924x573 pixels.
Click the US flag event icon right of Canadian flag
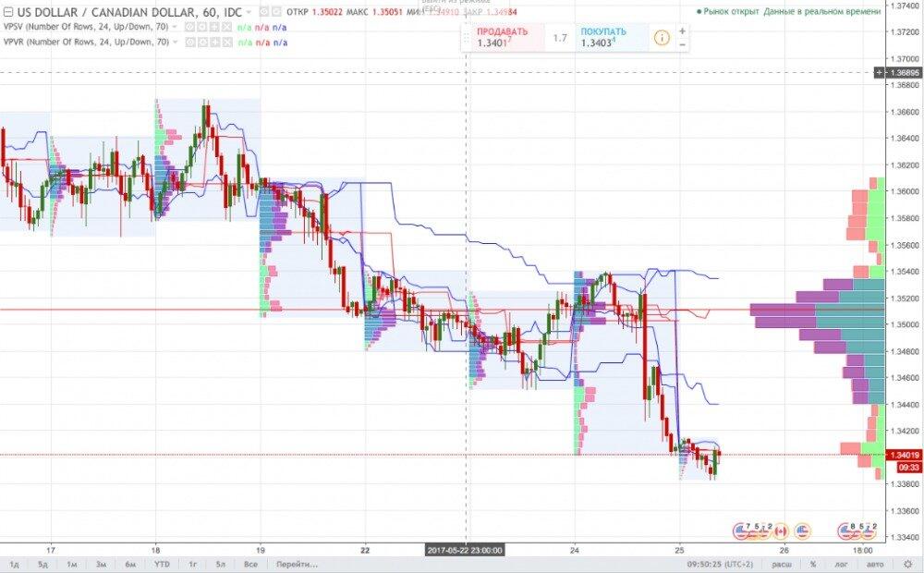pyautogui.click(x=803, y=531)
